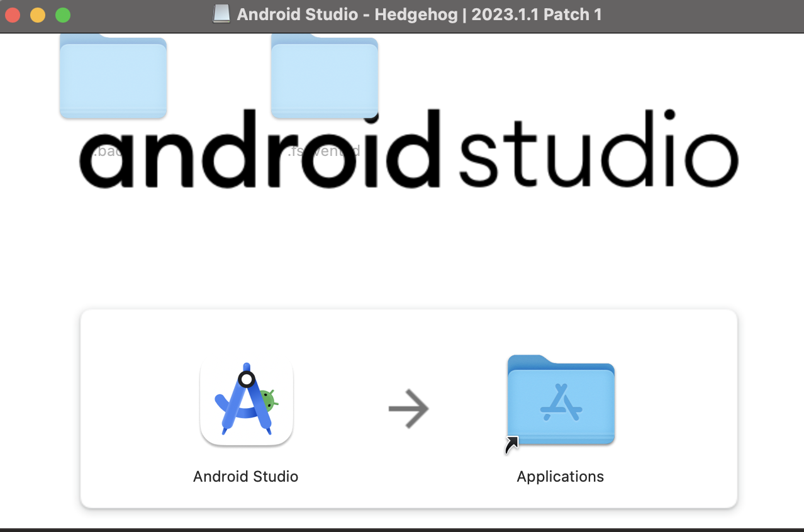Screen dimensions: 804x532
Task: Close the installer disk image window
Action: pyautogui.click(x=13, y=15)
